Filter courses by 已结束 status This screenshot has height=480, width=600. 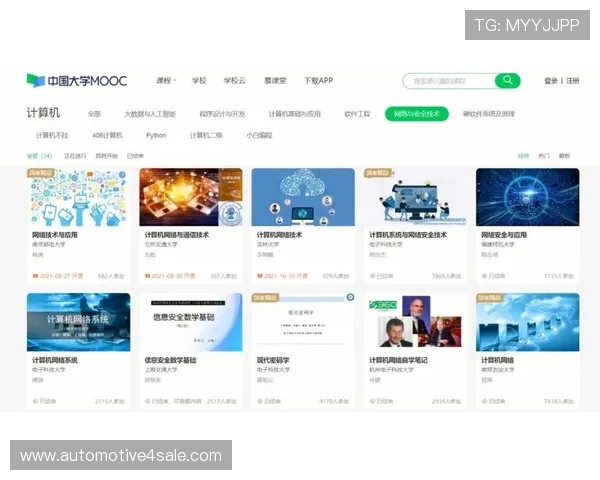(135, 156)
